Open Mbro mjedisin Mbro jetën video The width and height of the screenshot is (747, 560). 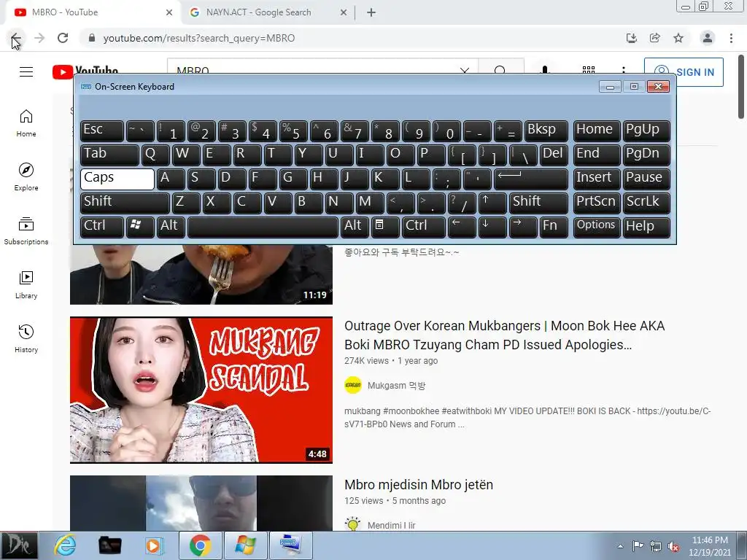418,485
